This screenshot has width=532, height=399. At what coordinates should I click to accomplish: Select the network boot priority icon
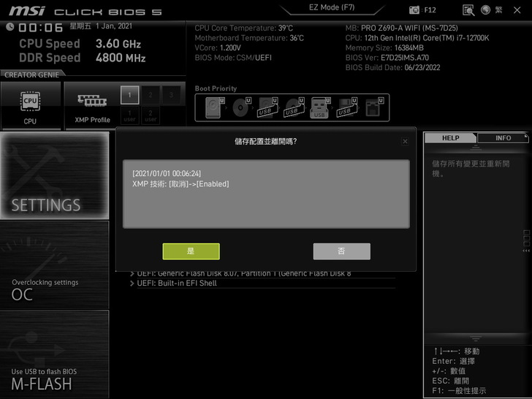click(x=374, y=107)
